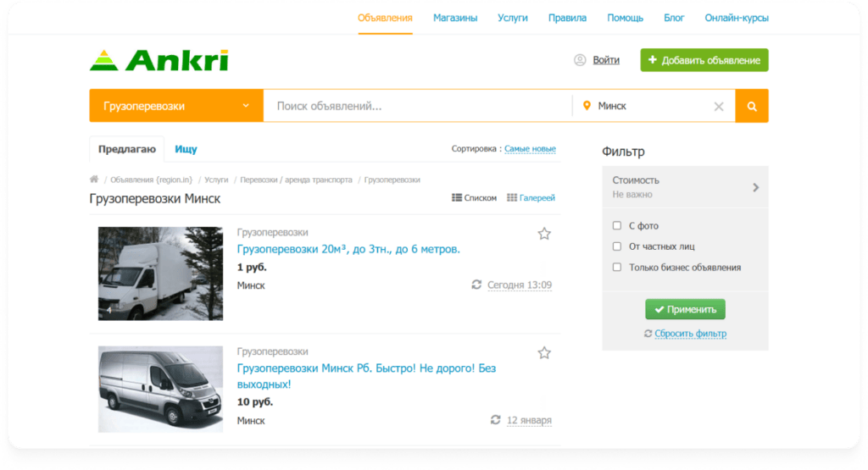The image size is (868, 470).
Task: Click Перевозки / аренда транспорта breadcrumb
Action: [296, 180]
